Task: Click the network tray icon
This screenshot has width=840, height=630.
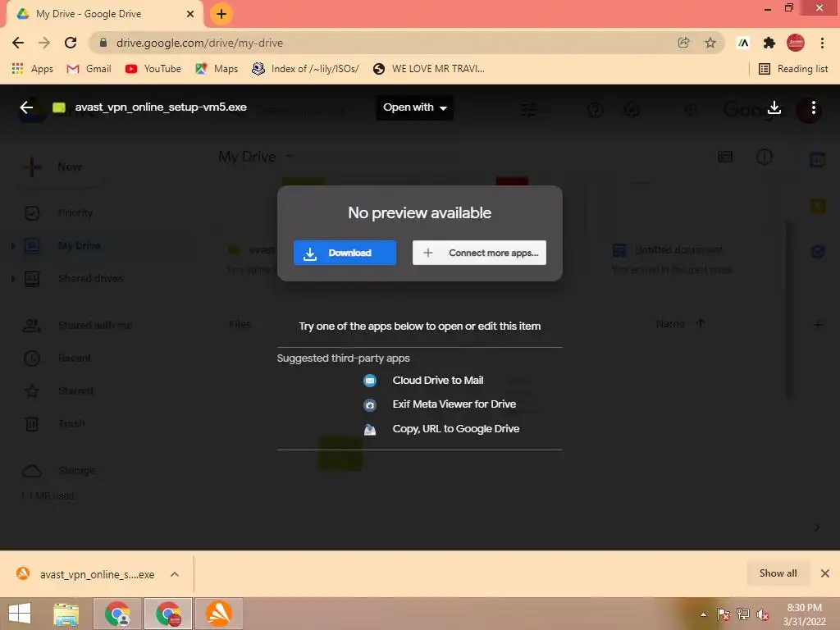Action: [x=743, y=614]
